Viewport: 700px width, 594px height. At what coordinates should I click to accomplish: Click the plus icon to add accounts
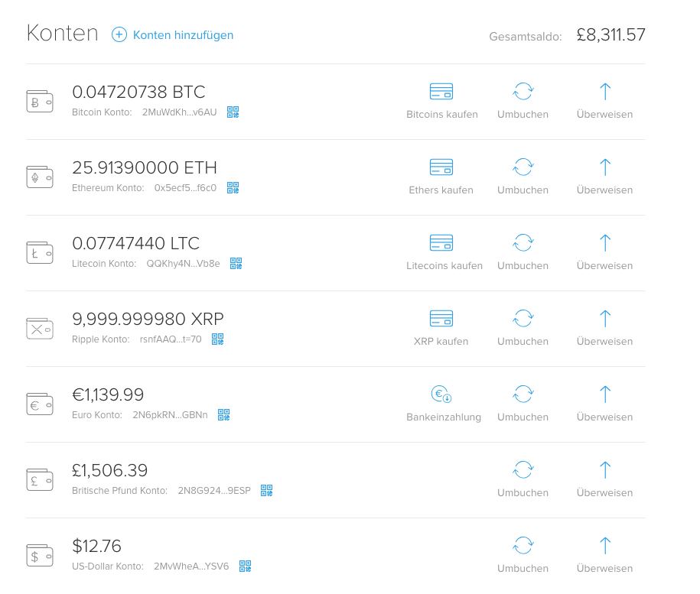click(x=119, y=35)
